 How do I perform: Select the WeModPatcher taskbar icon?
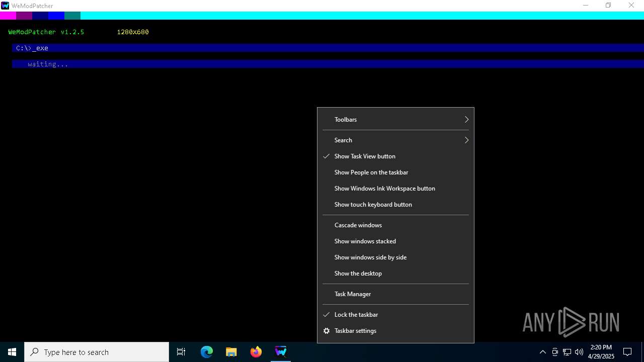(x=281, y=352)
